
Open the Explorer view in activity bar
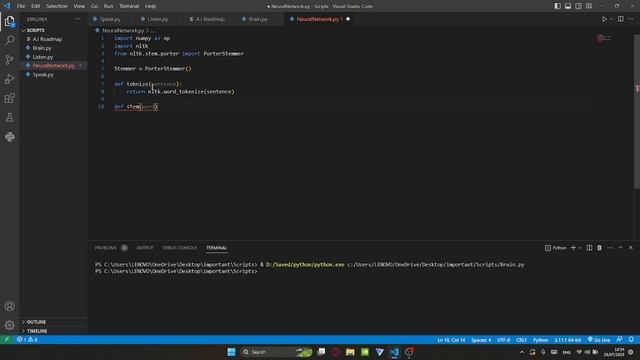[x=10, y=21]
